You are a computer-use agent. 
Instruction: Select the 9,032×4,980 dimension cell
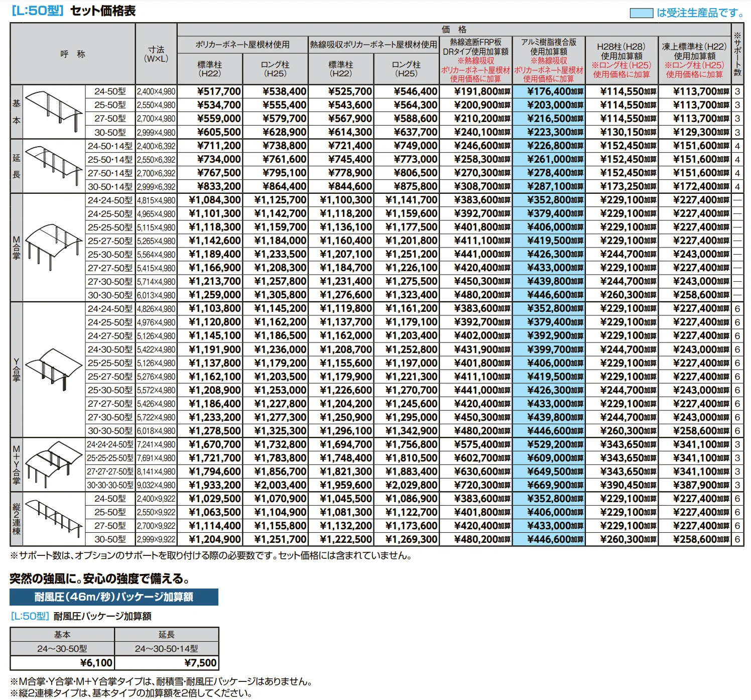tap(156, 485)
